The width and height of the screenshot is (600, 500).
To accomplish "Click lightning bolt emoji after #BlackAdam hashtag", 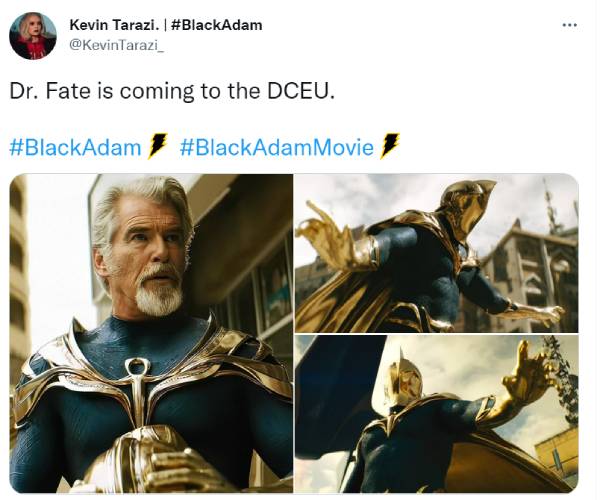I will pos(157,146).
